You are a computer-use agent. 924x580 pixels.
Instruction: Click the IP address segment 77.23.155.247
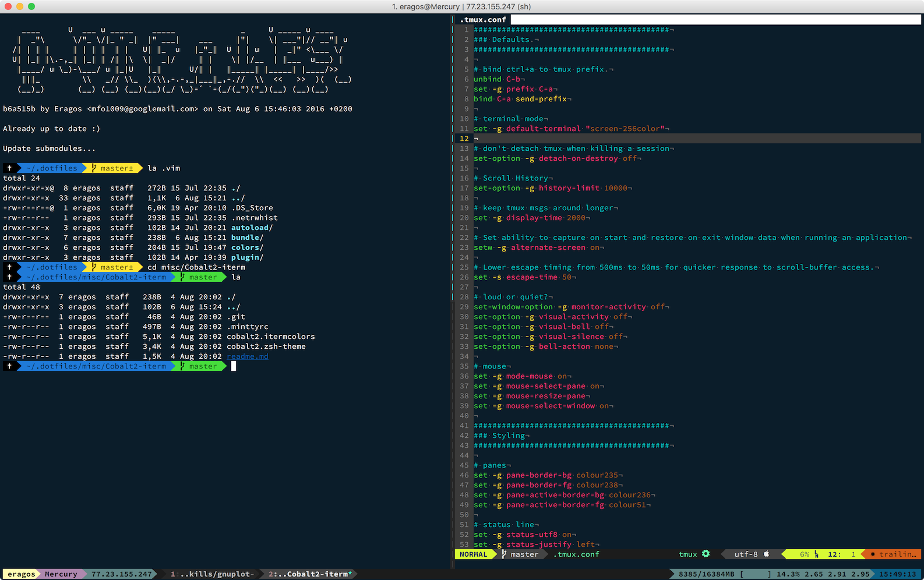point(121,574)
